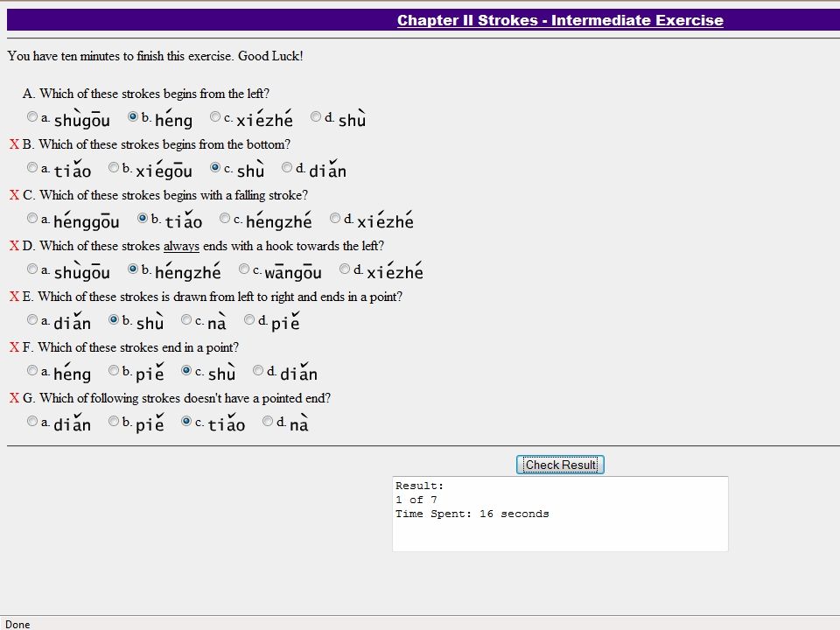Select option d nà in question G
Viewport: 840px width, 630px height.
coord(268,421)
